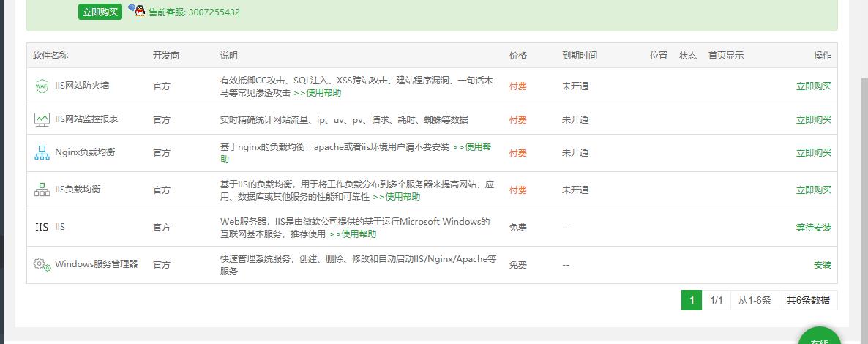
Task: Open the green 在线 floating chat button
Action: pos(820,336)
